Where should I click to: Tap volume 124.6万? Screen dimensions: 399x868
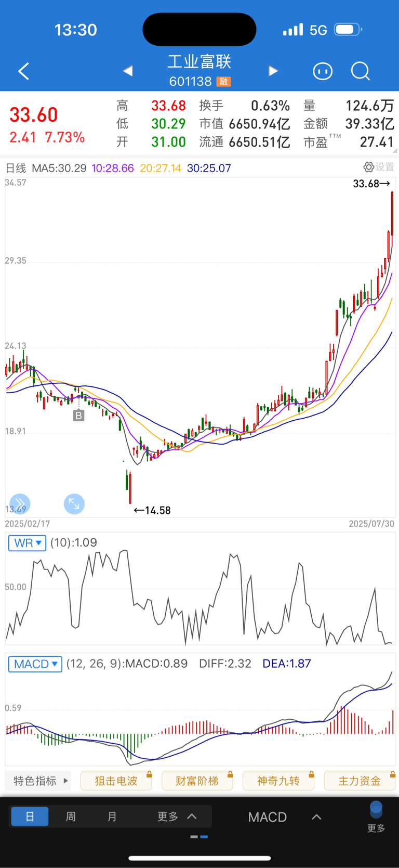click(370, 106)
